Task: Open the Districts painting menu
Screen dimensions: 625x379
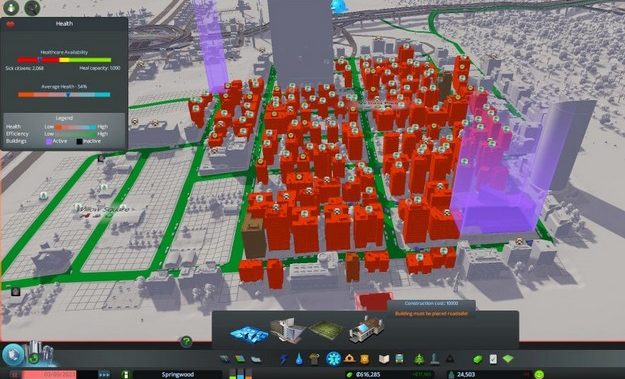Action: pyautogui.click(x=256, y=359)
